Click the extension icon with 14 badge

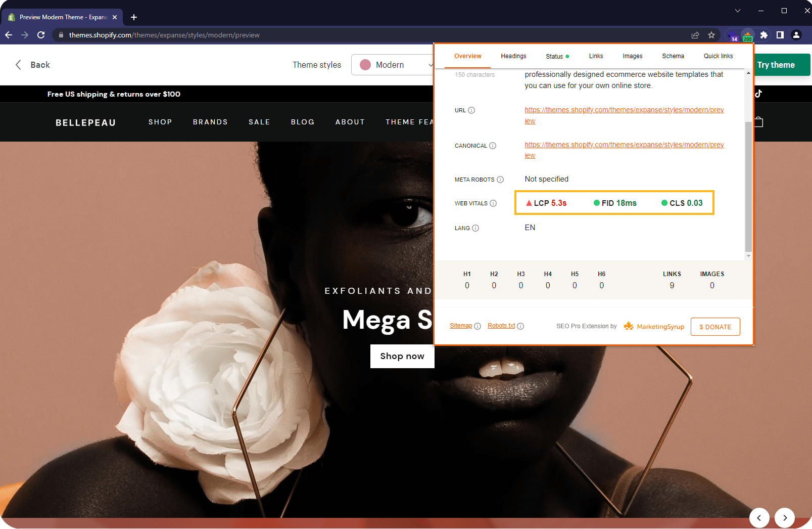(732, 35)
